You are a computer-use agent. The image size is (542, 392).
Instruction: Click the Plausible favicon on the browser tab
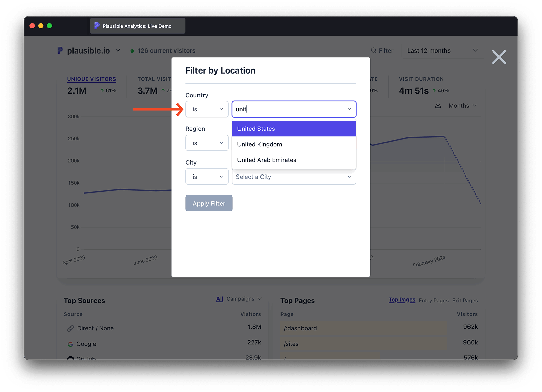click(x=97, y=25)
